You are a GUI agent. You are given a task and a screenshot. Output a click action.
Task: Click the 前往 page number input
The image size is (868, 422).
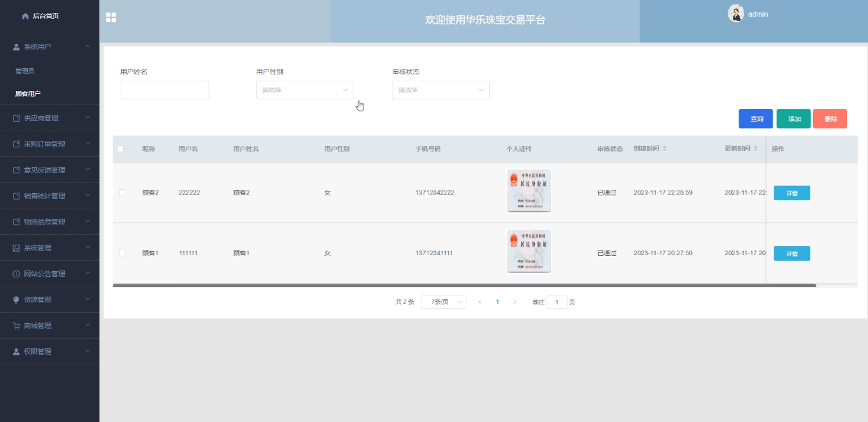tap(556, 302)
